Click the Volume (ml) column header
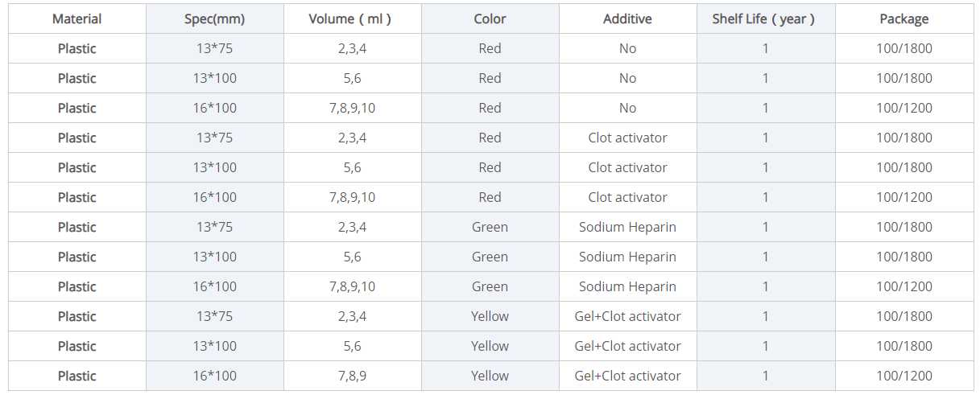Viewport: 980px width, 399px height. 352,19
